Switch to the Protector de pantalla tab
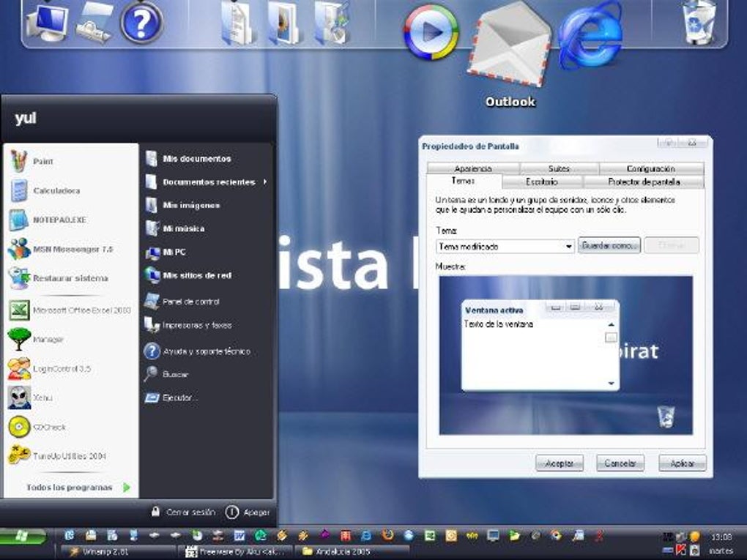Viewport: 747px width, 560px height. (644, 182)
